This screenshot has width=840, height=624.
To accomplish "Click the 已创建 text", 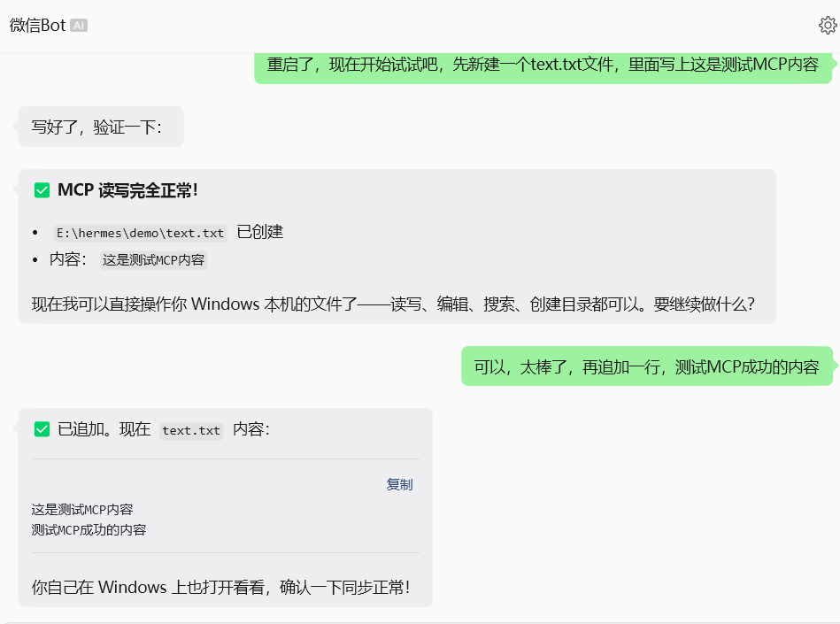I will click(x=260, y=232).
